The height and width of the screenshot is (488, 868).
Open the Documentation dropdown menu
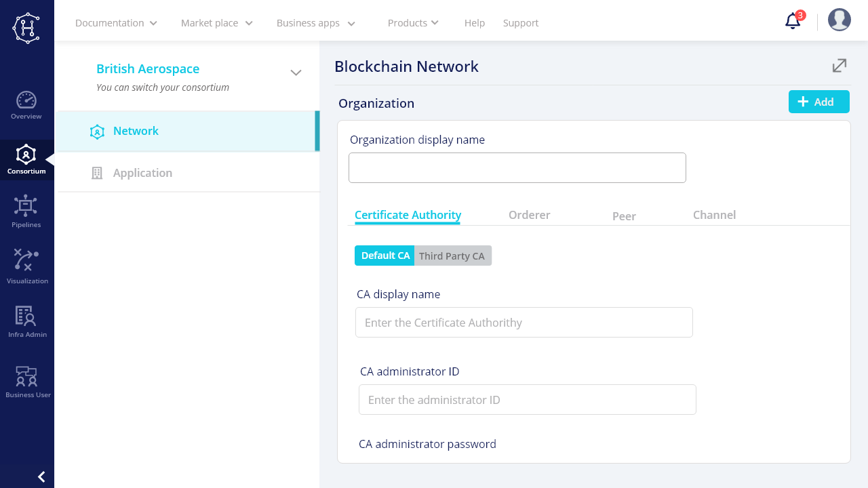coord(116,23)
